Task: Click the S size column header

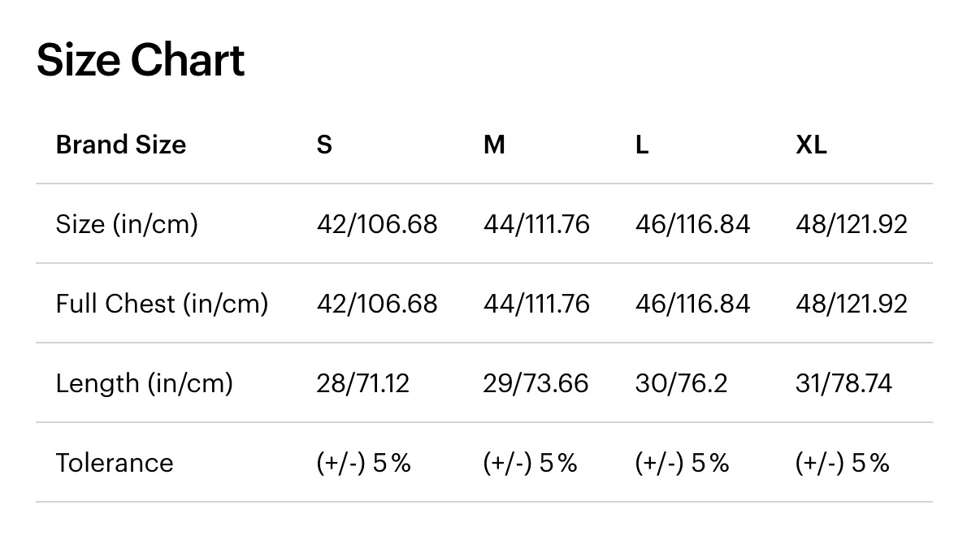Action: click(324, 145)
